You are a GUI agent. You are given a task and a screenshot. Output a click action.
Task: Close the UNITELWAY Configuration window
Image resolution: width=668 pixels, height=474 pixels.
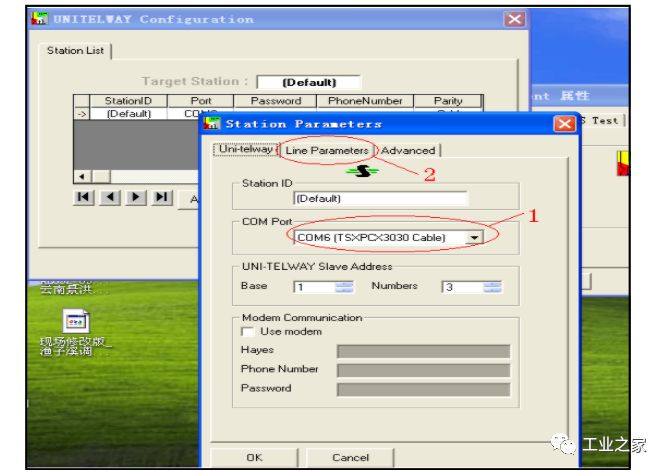[514, 19]
